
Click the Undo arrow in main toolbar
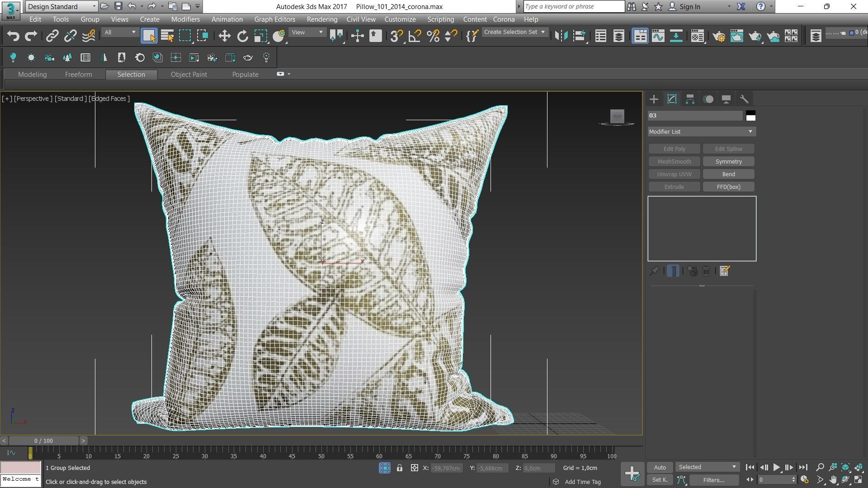coord(13,36)
